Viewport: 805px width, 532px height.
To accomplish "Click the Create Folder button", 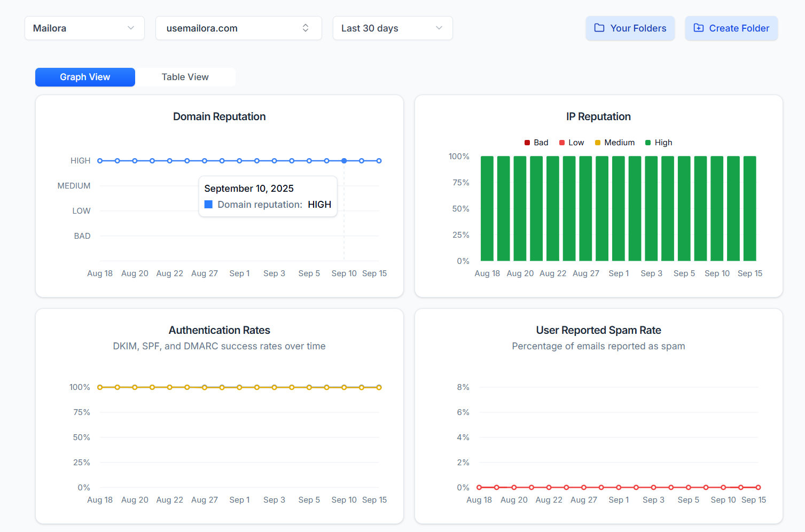I will point(731,28).
